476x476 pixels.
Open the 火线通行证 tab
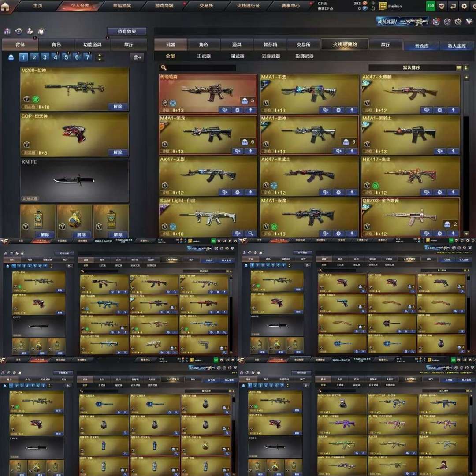248,6
